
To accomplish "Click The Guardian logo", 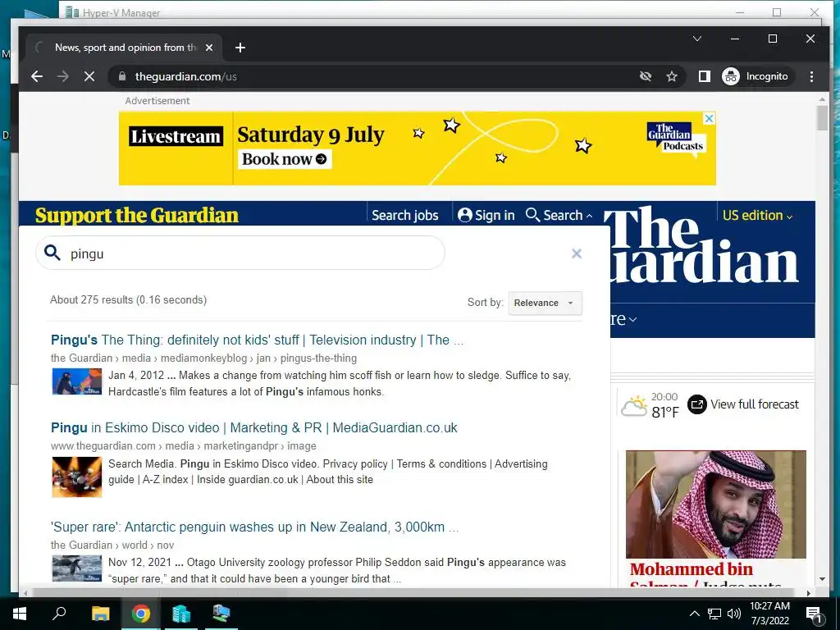I will pos(705,246).
